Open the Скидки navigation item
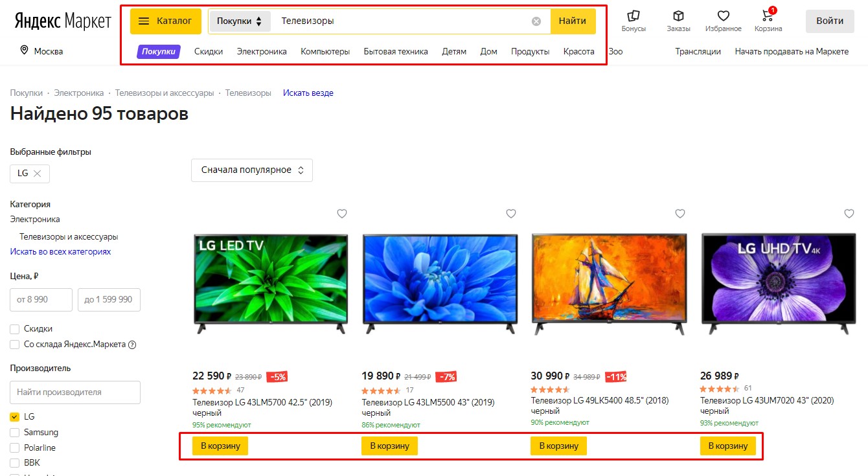 209,52
